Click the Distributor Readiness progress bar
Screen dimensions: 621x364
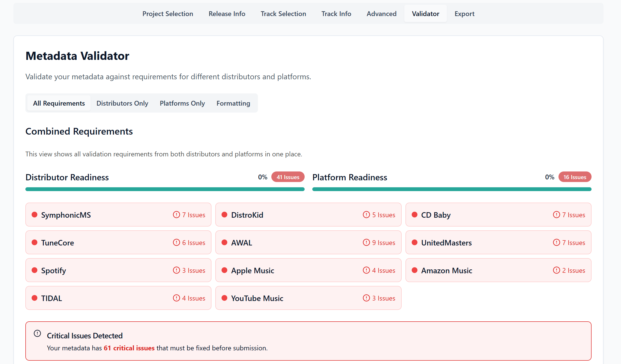pyautogui.click(x=165, y=189)
